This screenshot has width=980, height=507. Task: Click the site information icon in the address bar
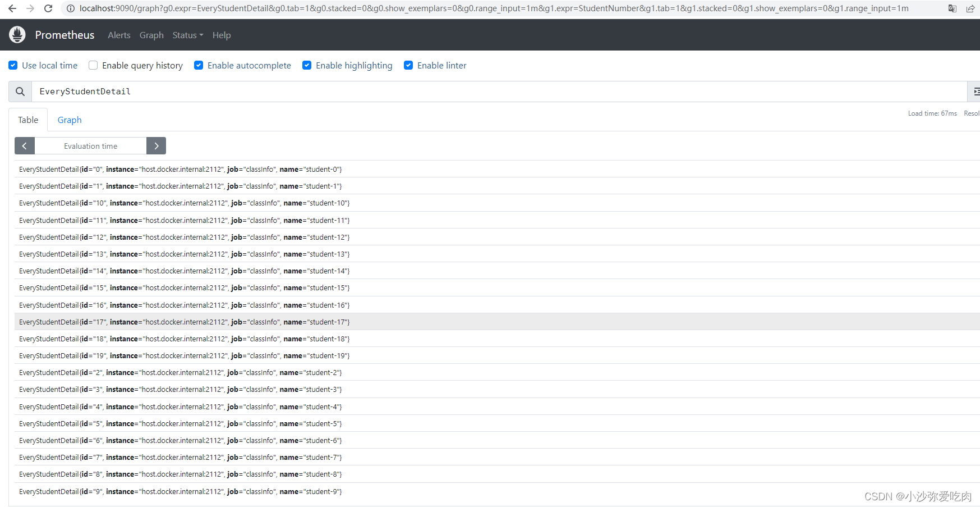tap(71, 8)
